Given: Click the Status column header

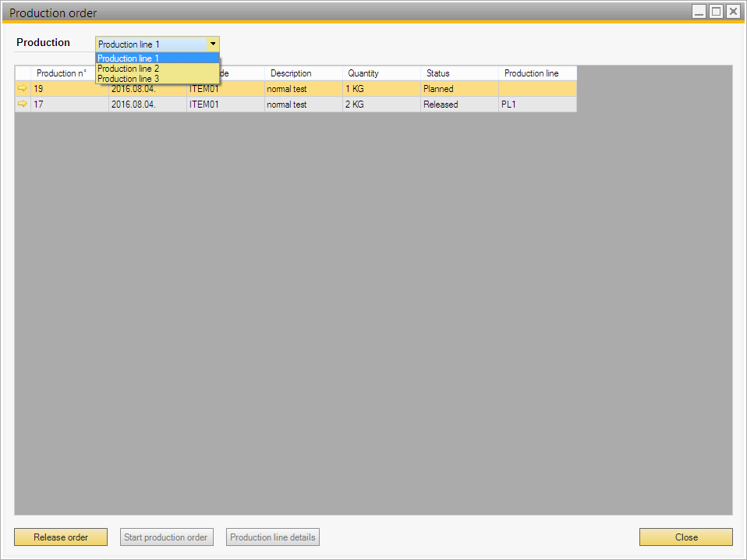Looking at the screenshot, I should tap(458, 73).
